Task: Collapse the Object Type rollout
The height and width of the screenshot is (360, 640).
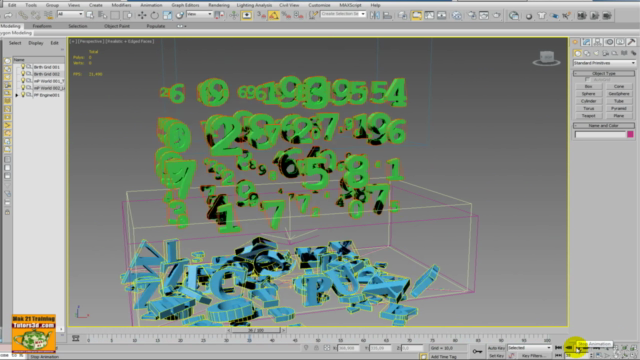Action: [604, 73]
